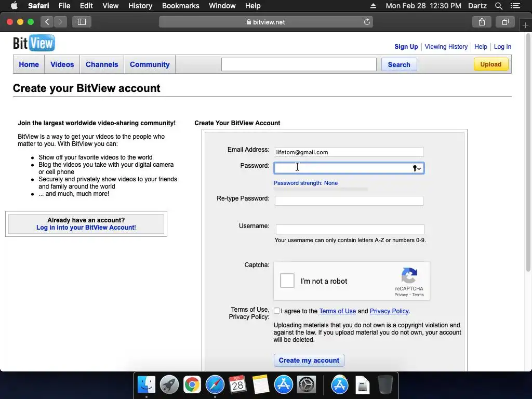Image resolution: width=532 pixels, height=399 pixels.
Task: Follow the Log In link
Action: [502, 46]
